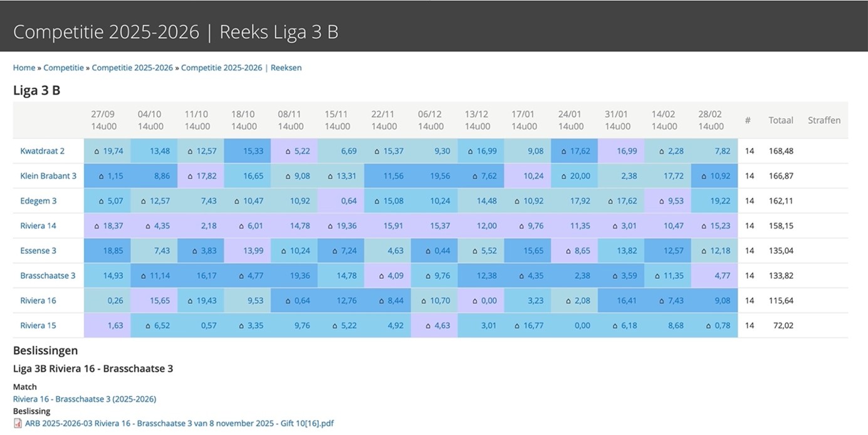This screenshot has width=868, height=435.
Task: Go to Home in the breadcrumb
Action: click(24, 68)
